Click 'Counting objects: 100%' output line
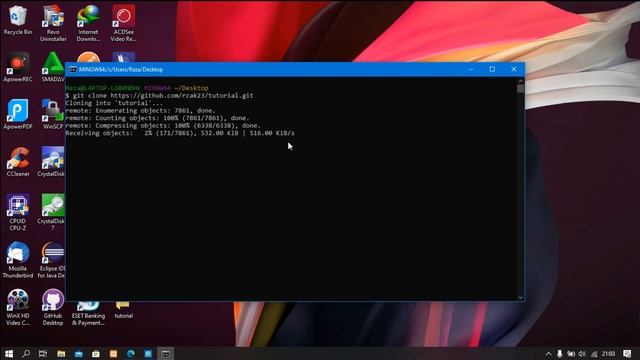Image resolution: width=640 pixels, height=360 pixels. 157,118
